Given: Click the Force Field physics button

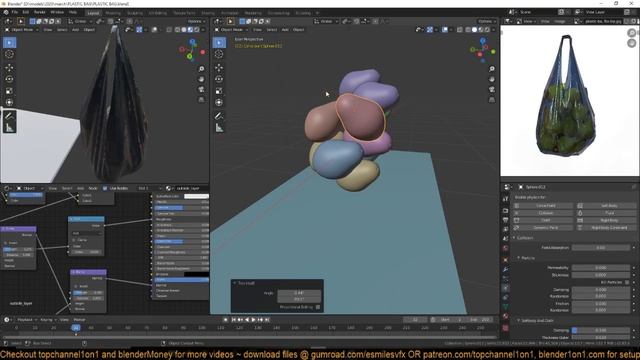Looking at the screenshot, I should (543, 206).
